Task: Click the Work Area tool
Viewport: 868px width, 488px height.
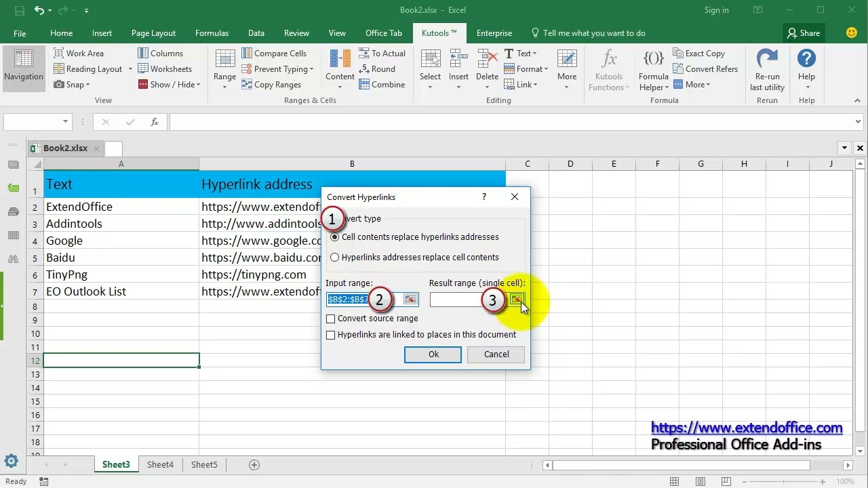Action: point(79,53)
